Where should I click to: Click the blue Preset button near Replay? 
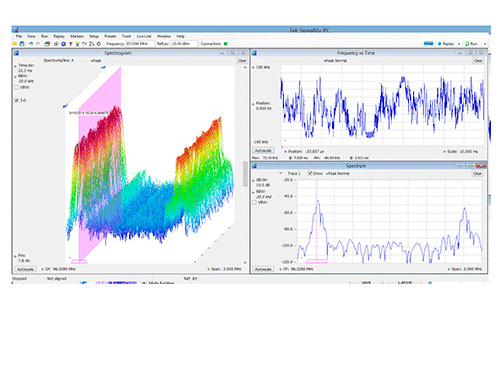coord(428,44)
